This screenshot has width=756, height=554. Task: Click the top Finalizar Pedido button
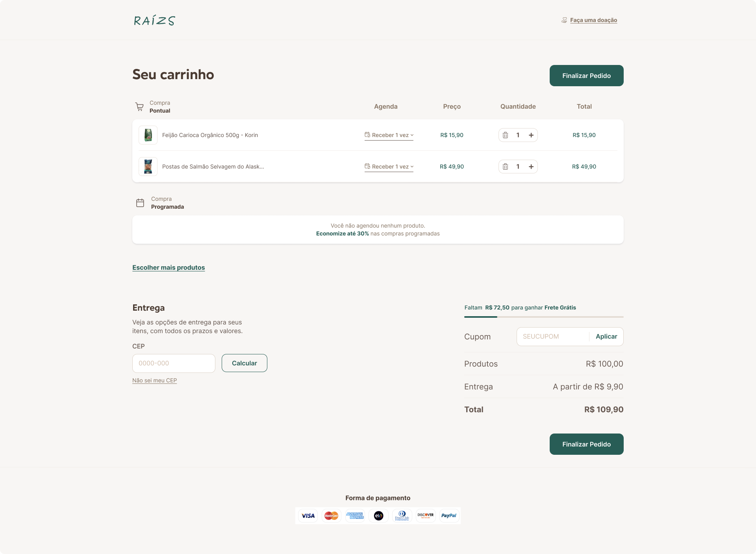coord(587,76)
